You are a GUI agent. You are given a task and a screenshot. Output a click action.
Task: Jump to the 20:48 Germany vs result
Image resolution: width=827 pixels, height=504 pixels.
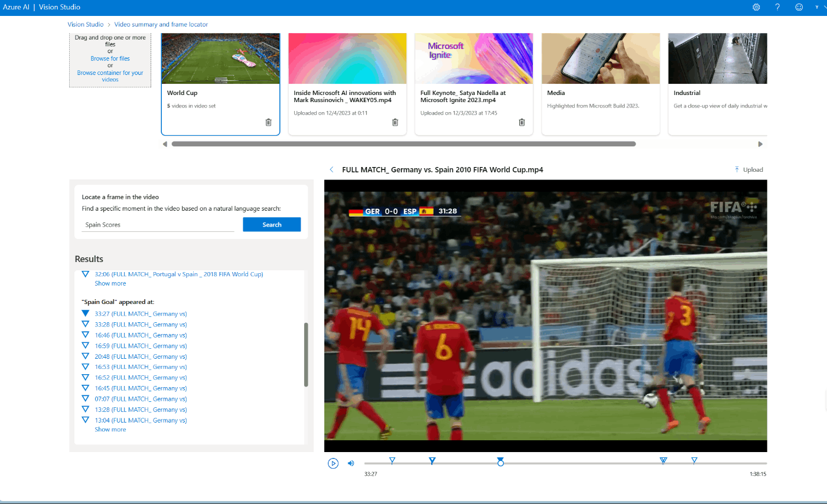(141, 356)
